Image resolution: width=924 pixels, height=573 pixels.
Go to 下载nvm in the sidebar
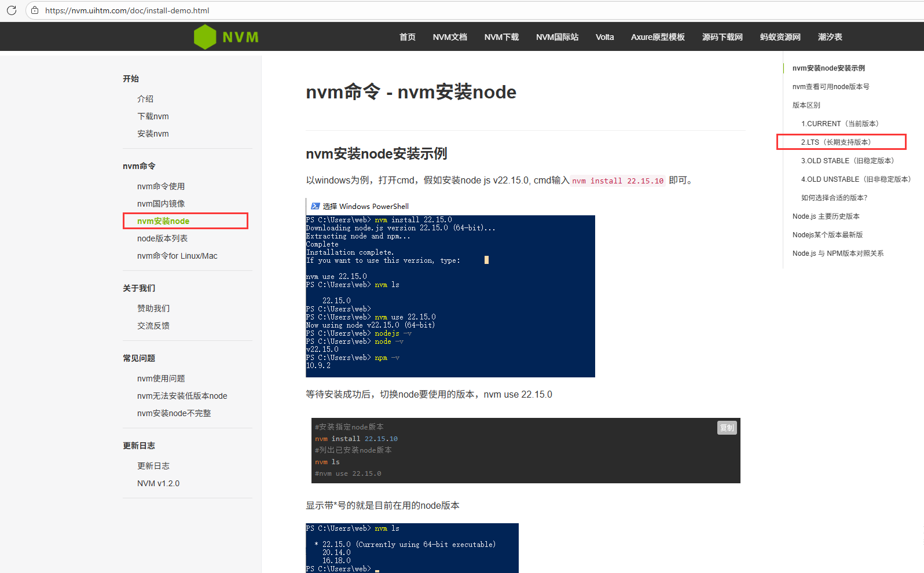click(153, 116)
